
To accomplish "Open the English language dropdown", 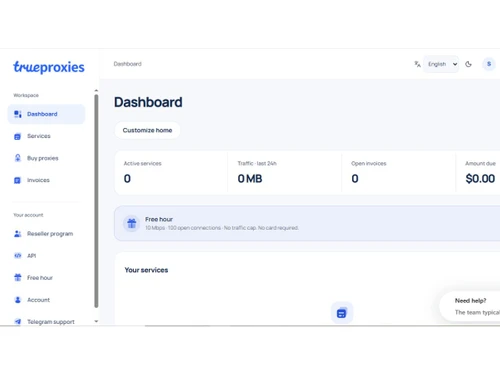I will tap(441, 64).
